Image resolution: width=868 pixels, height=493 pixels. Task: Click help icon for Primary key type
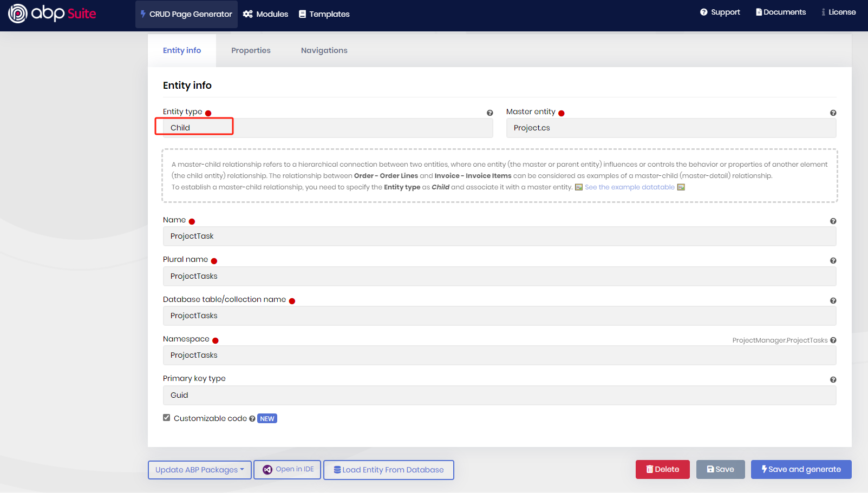click(833, 380)
